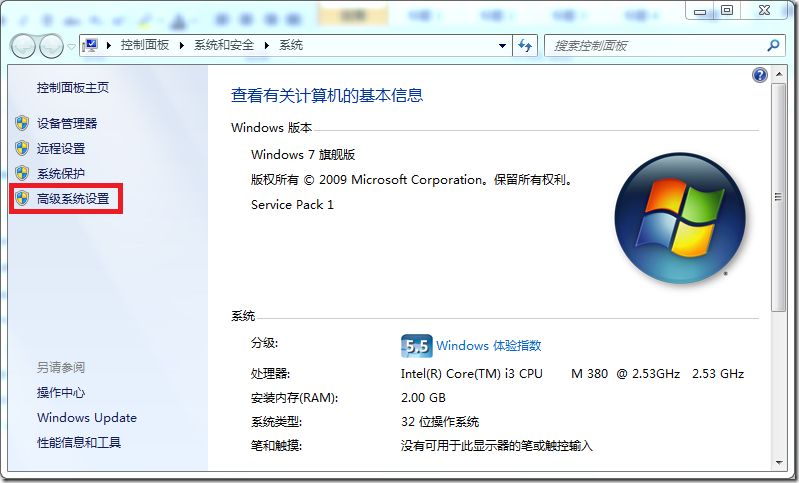Open 控制面板主页 link
Screen dimensions: 799x483
(x=73, y=88)
